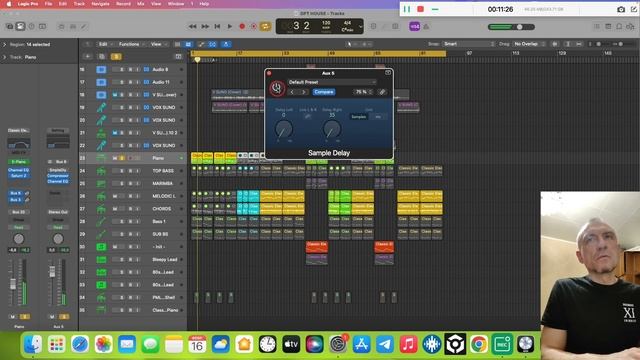
Task: Open Google Chrome from the Dock
Action: [x=479, y=344]
